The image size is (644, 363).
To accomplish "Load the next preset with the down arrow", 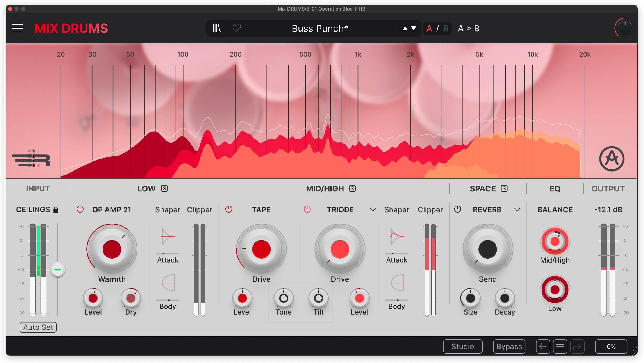I will [414, 28].
